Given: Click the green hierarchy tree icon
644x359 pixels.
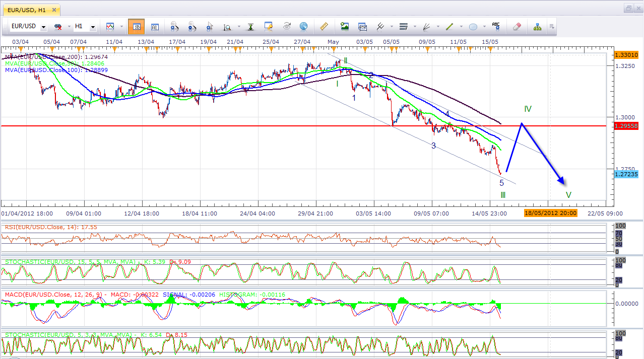Looking at the screenshot, I should (x=537, y=26).
